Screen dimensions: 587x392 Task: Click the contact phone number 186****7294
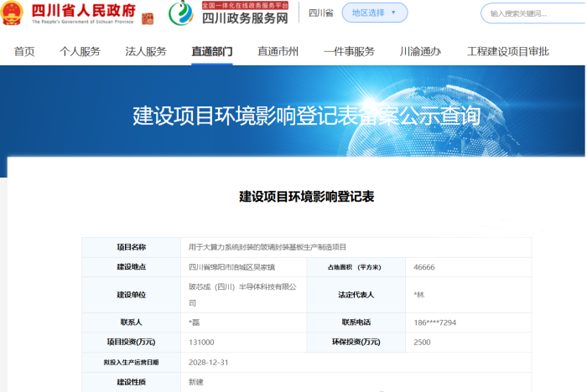pos(435,322)
